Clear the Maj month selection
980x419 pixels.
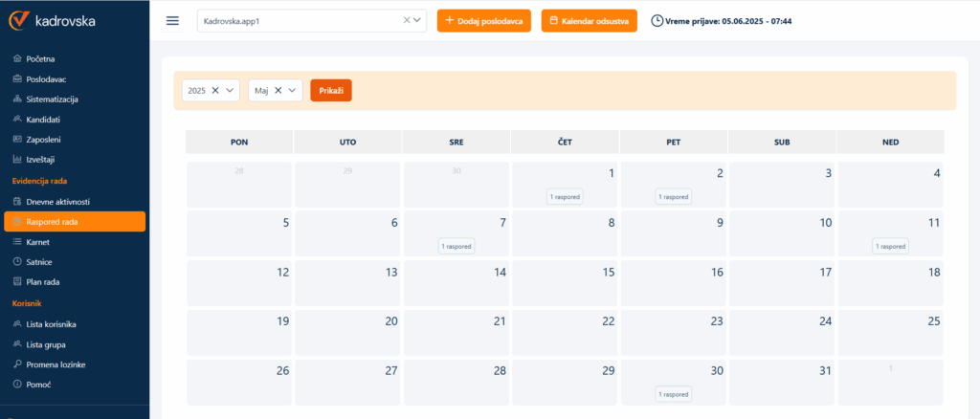[x=278, y=90]
